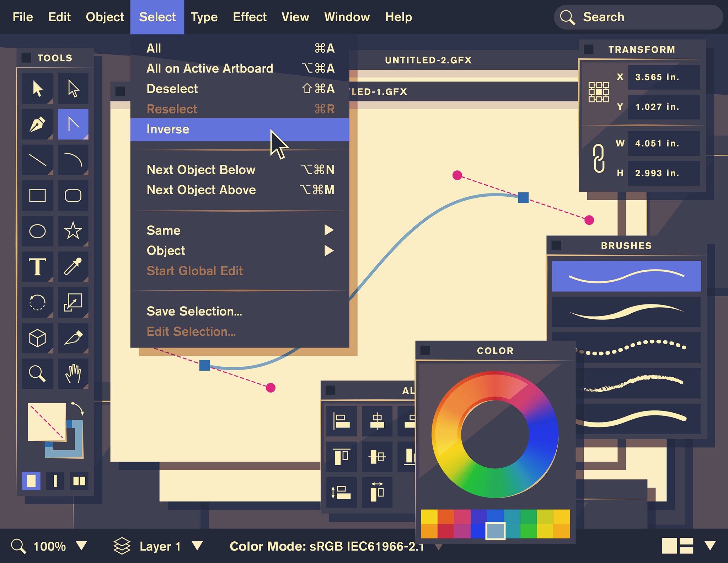Pick the green color swatch

[x=528, y=531]
